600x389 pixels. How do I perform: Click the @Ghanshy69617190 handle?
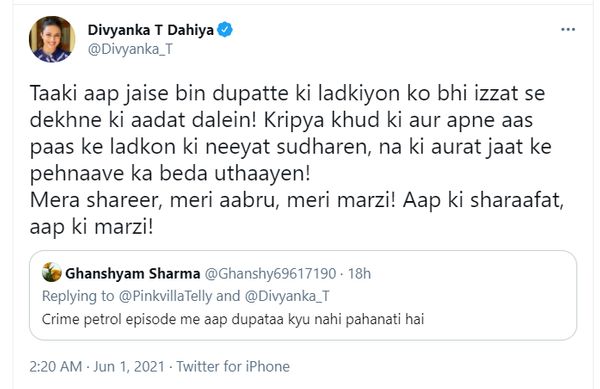(270, 273)
